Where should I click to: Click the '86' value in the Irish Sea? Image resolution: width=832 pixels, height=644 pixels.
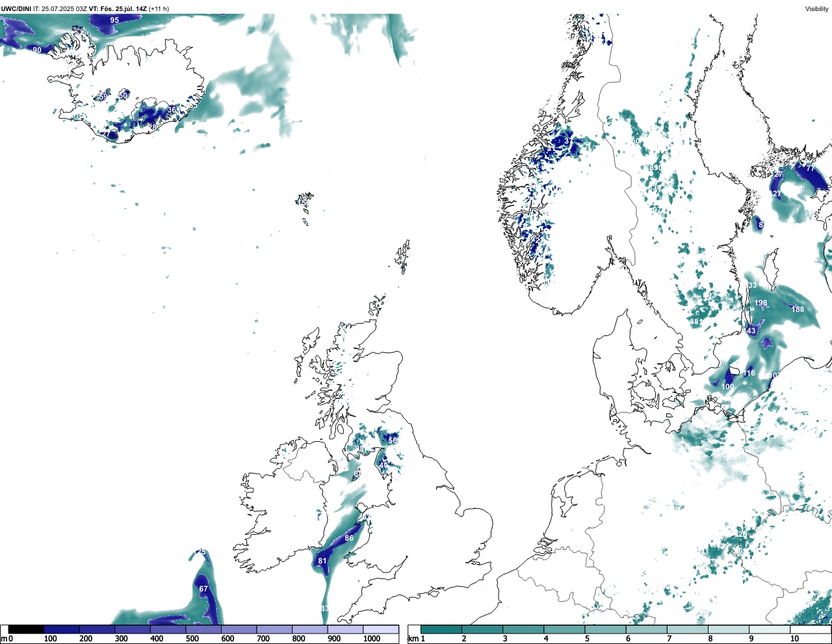(x=349, y=538)
